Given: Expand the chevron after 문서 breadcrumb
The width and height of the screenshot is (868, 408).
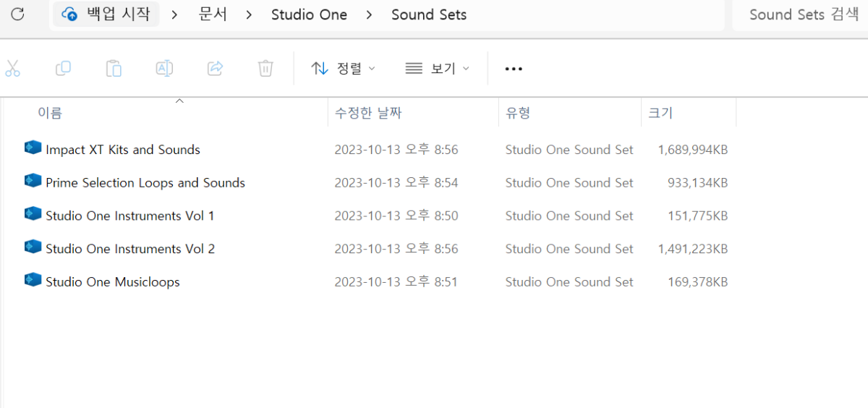Looking at the screenshot, I should pyautogui.click(x=249, y=14).
